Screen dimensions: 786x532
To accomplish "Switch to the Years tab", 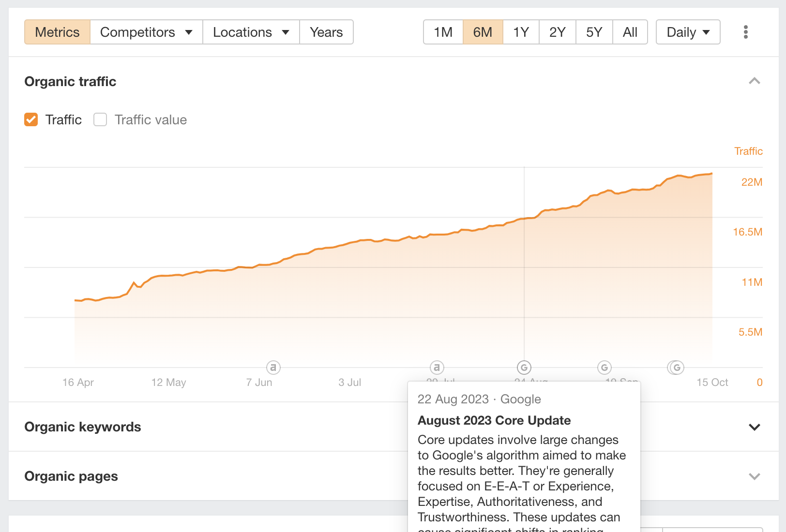I will click(x=327, y=32).
